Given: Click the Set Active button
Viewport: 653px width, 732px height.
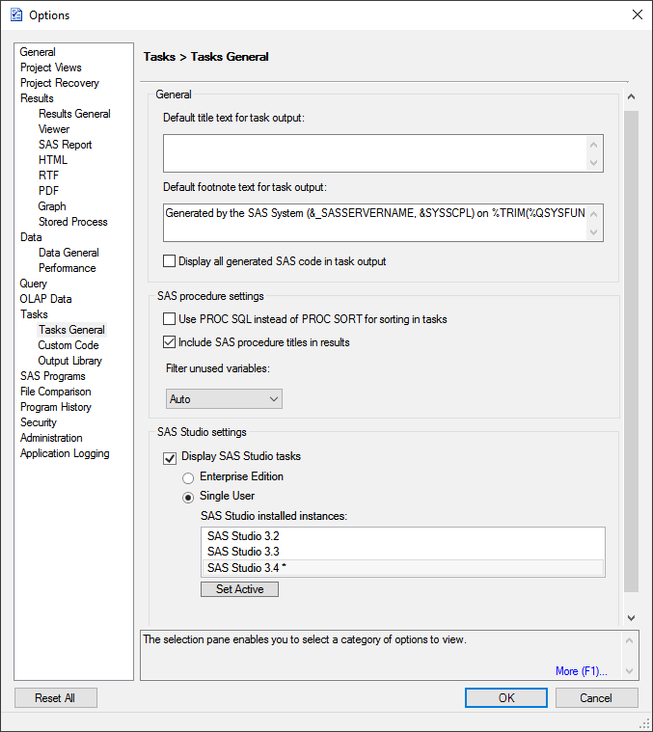Looking at the screenshot, I should pyautogui.click(x=239, y=589).
